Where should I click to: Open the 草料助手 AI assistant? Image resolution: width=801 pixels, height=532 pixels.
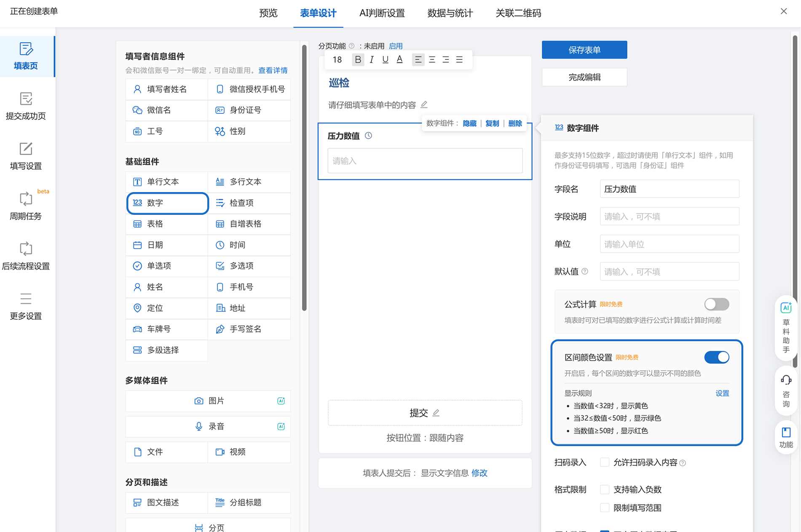786,328
